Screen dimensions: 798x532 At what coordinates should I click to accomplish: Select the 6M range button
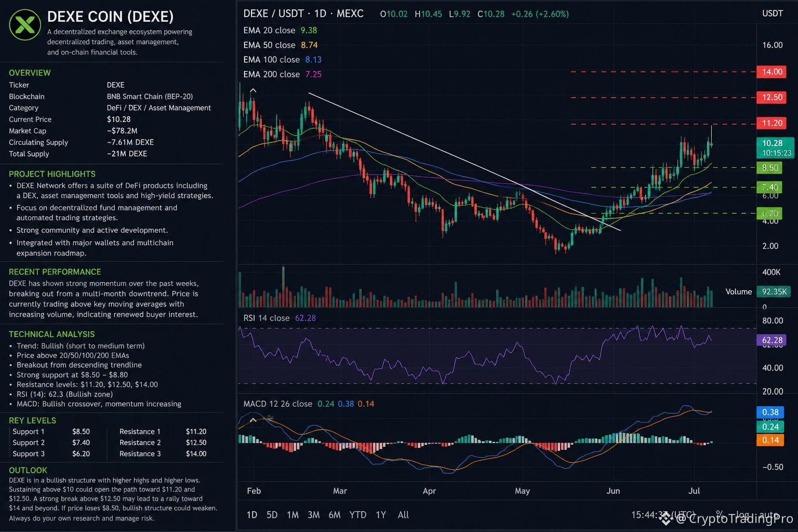(x=335, y=515)
